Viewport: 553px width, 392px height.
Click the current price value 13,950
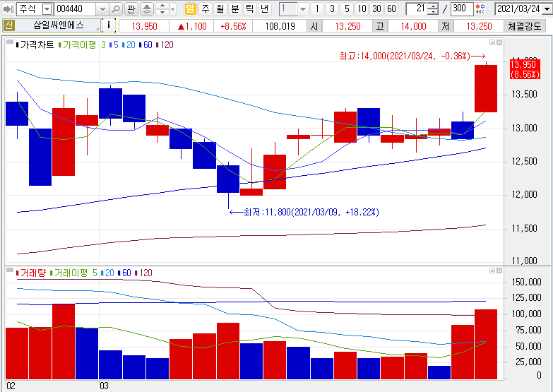tap(144, 26)
